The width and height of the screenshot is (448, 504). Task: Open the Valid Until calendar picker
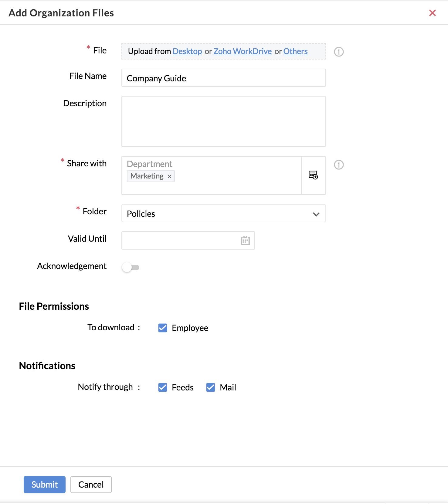click(x=245, y=241)
